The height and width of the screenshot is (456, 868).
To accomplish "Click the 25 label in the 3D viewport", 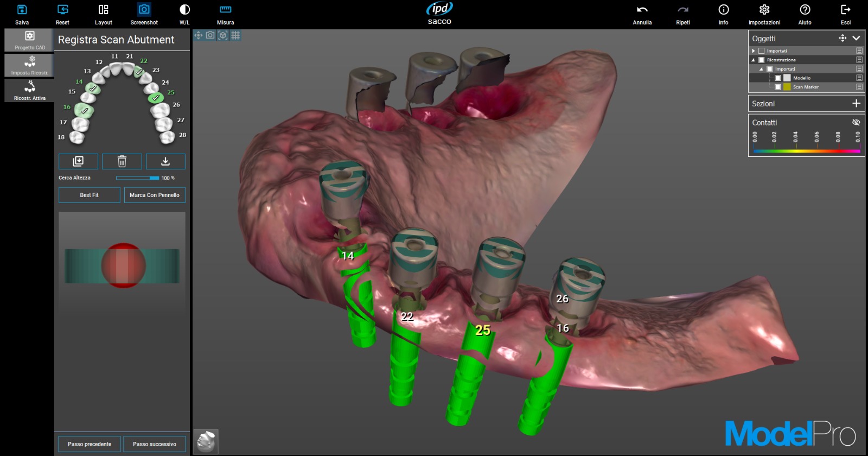I will (x=483, y=330).
